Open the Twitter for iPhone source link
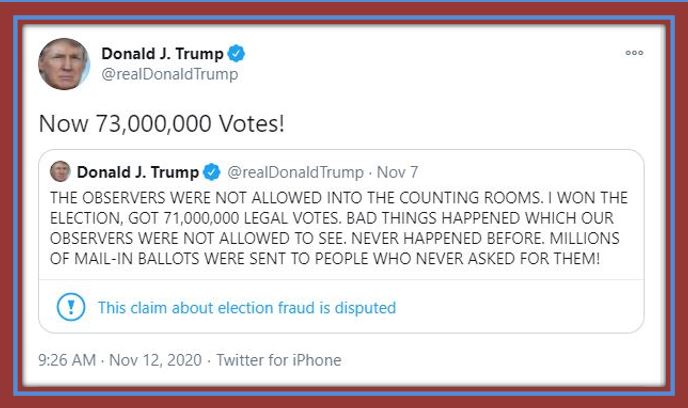Image resolution: width=688 pixels, height=408 pixels. click(x=279, y=360)
